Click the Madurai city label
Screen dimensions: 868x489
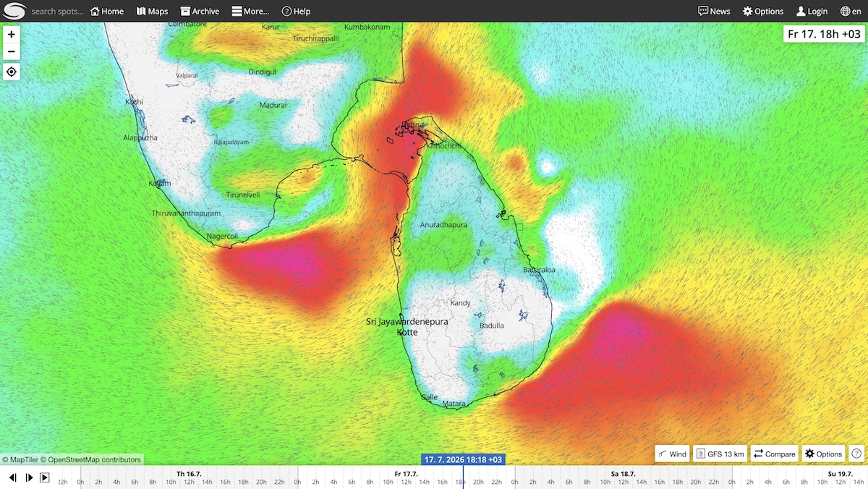pos(273,105)
